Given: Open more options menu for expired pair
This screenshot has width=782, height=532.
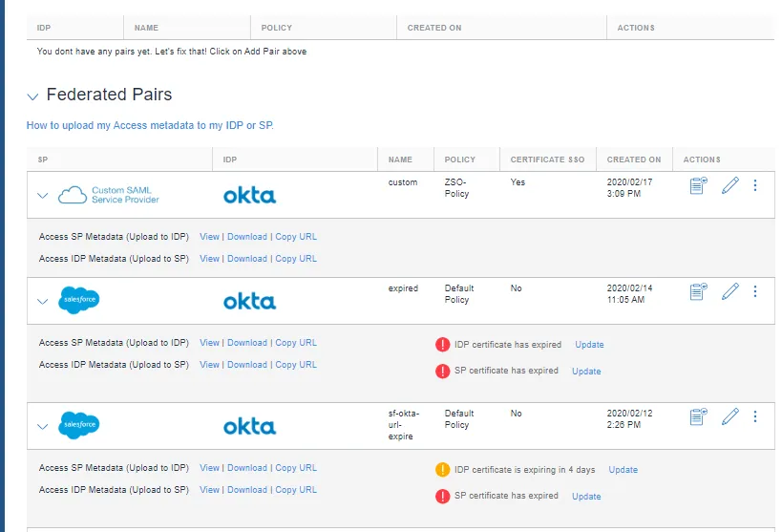Looking at the screenshot, I should [755, 291].
